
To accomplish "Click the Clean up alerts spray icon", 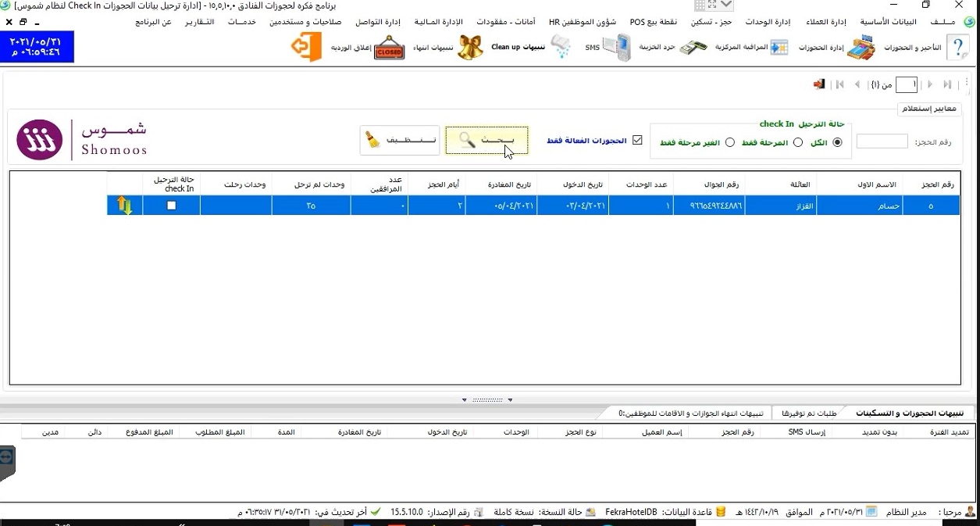I will [560, 48].
